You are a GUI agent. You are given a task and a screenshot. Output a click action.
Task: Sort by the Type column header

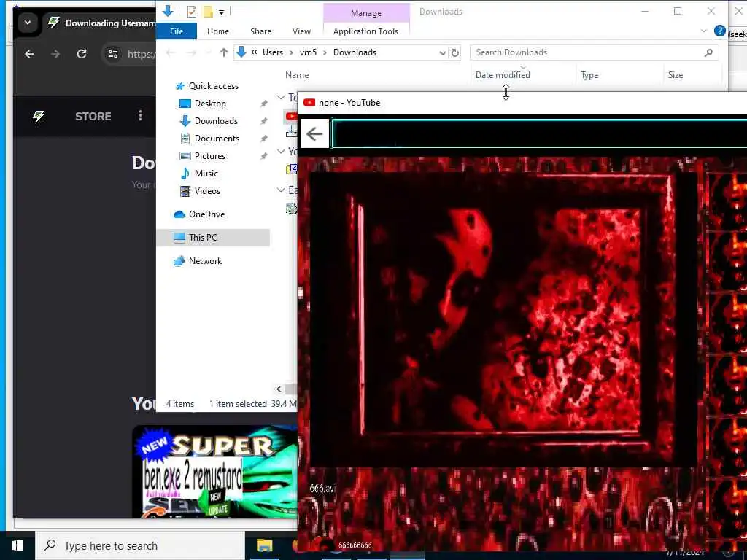589,75
